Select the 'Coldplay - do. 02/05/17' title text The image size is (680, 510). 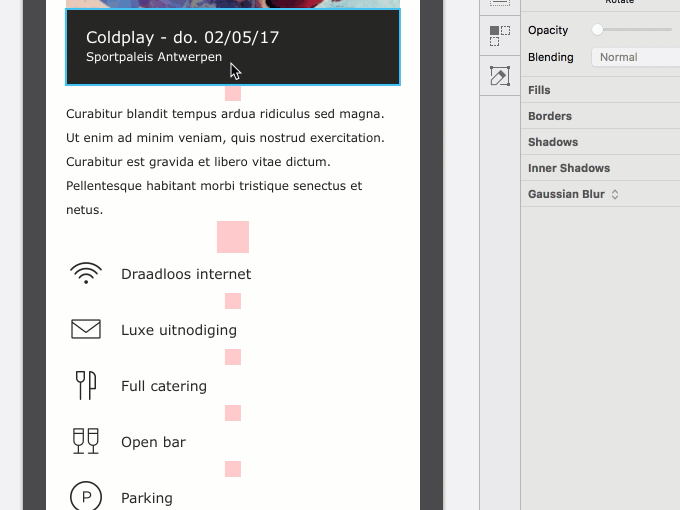tap(182, 38)
